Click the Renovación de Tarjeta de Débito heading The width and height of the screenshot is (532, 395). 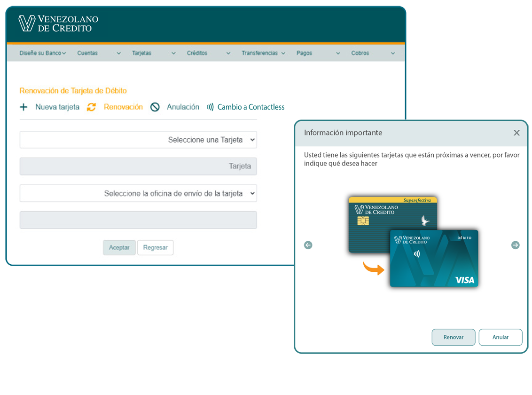pos(73,91)
